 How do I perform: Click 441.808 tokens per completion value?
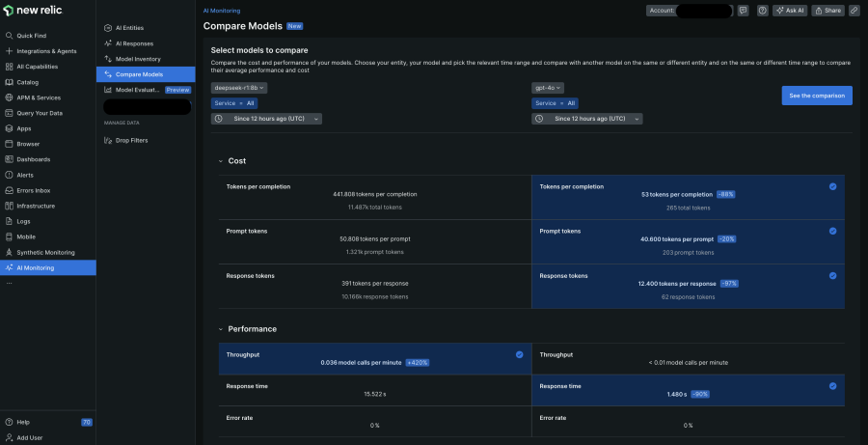(375, 195)
